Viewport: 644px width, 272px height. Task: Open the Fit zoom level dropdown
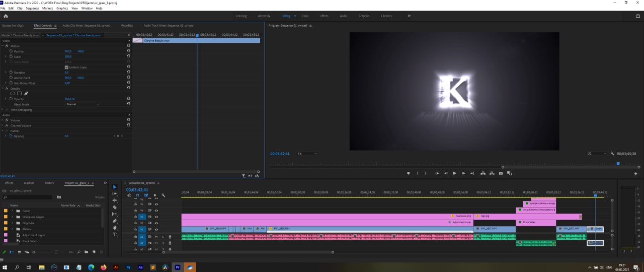click(307, 154)
